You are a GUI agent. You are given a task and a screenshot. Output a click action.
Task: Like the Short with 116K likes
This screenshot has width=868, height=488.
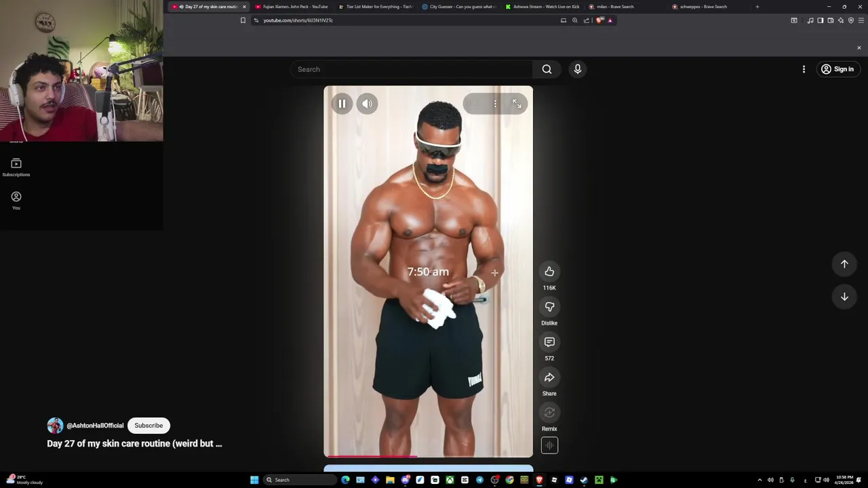point(549,272)
